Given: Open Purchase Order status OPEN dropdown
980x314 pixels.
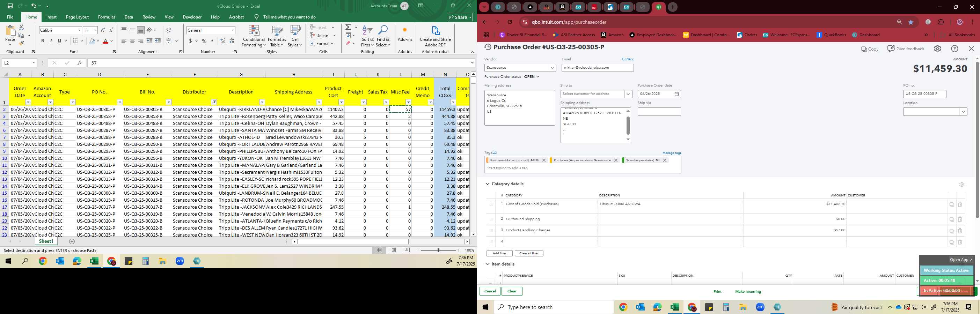Looking at the screenshot, I should coord(532,77).
